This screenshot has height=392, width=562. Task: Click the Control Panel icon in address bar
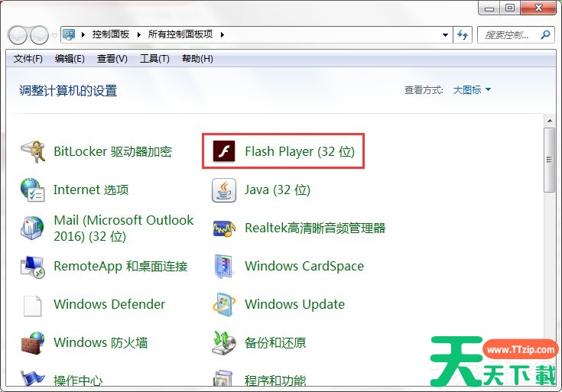[x=69, y=34]
